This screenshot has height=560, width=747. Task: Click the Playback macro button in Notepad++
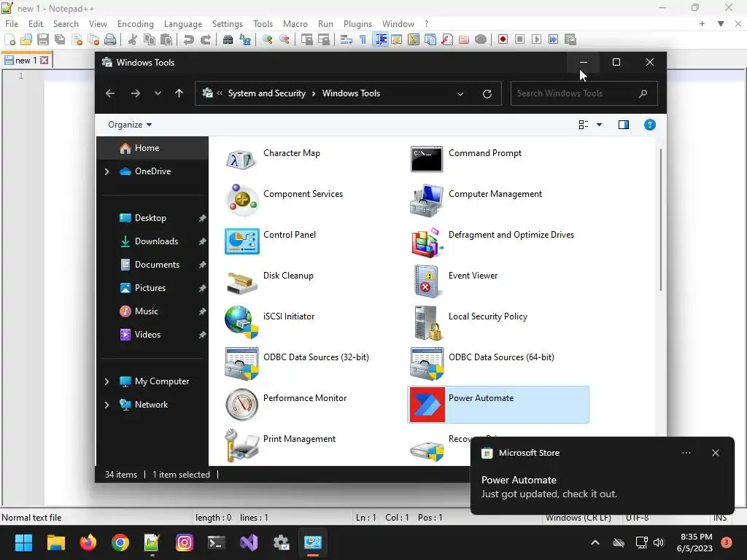pyautogui.click(x=536, y=39)
